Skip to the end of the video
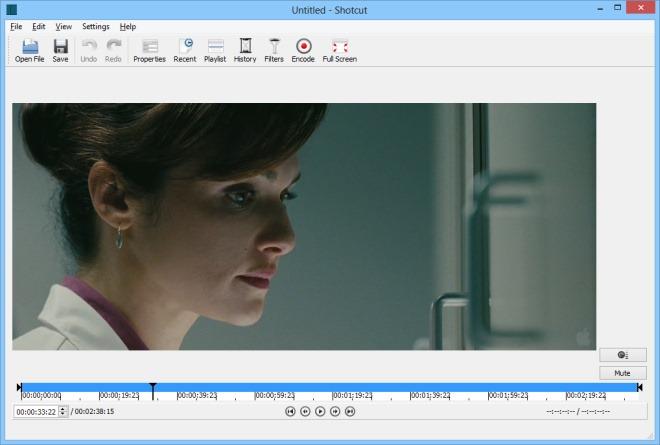 (350, 411)
